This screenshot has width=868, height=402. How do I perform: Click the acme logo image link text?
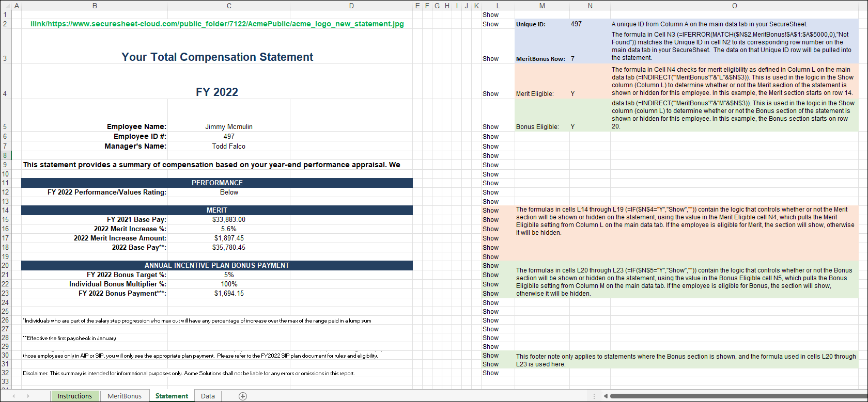click(x=217, y=24)
